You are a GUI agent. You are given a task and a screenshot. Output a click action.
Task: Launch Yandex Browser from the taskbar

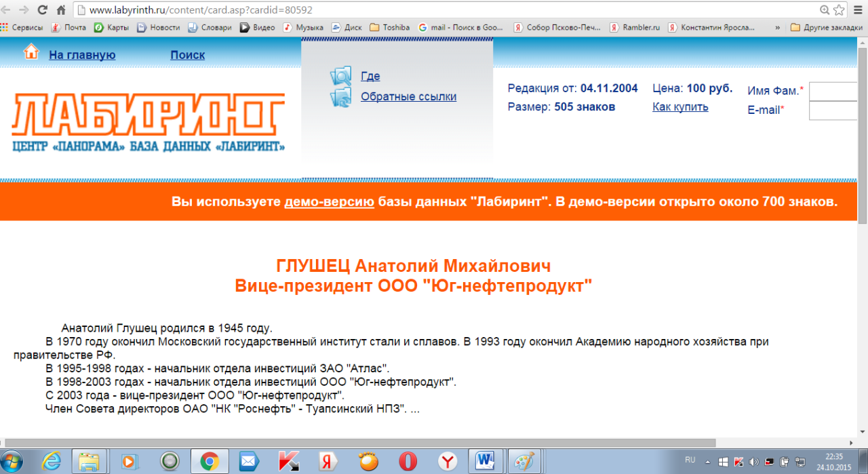(x=448, y=462)
